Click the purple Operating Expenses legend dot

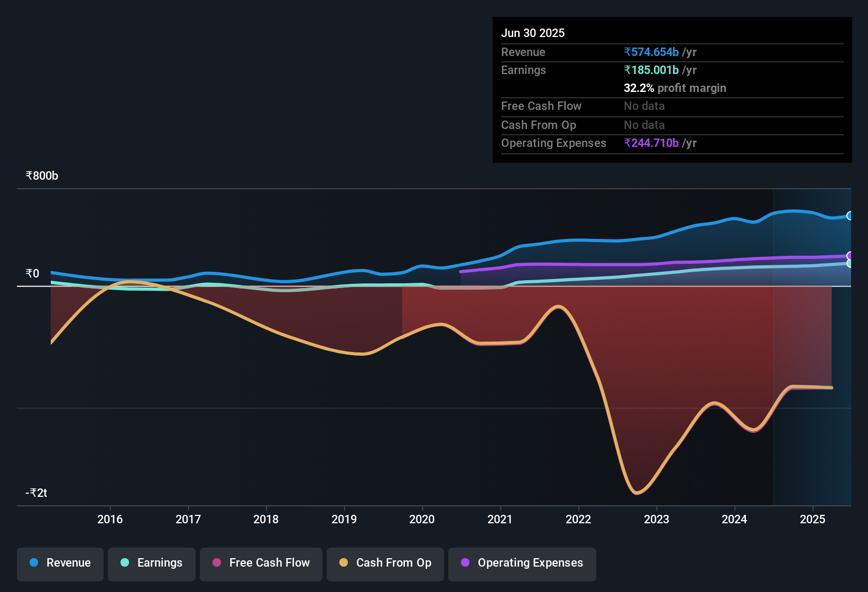coord(465,563)
